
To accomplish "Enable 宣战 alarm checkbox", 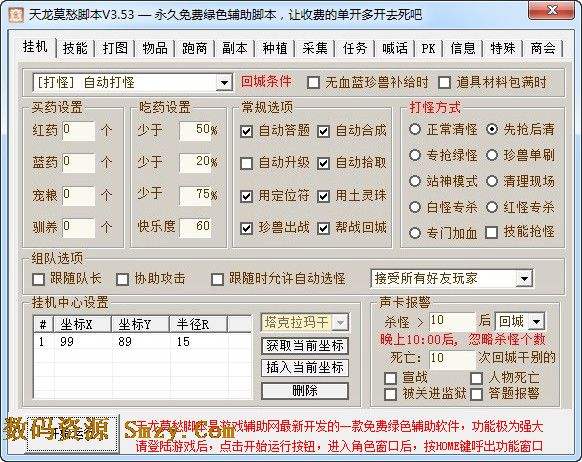I will (390, 378).
